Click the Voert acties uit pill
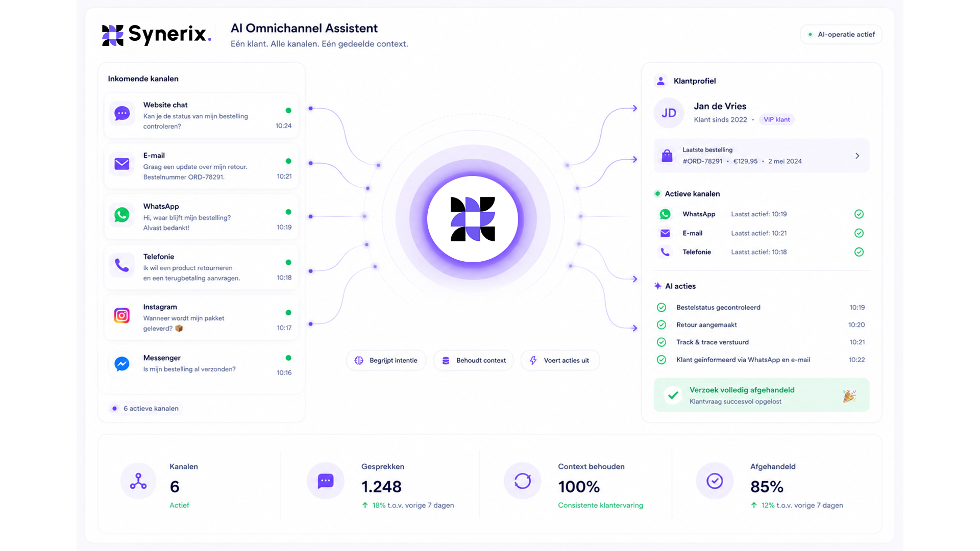 [x=560, y=360]
